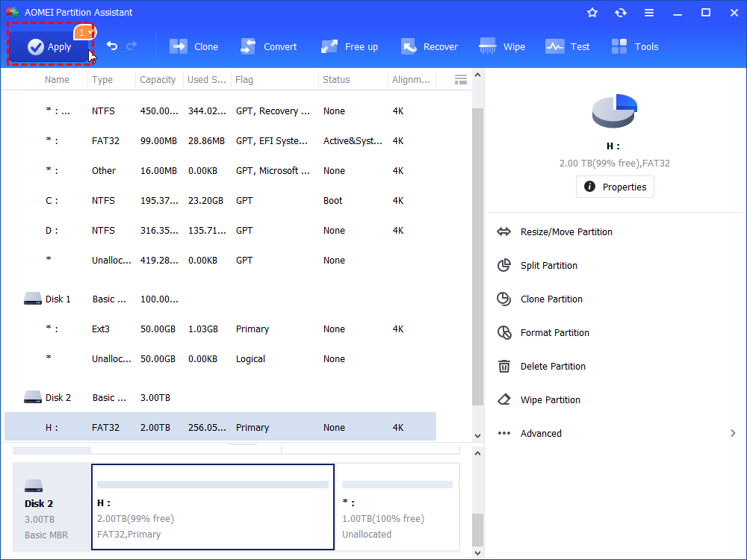Click the H: pie chart icon

click(x=615, y=111)
